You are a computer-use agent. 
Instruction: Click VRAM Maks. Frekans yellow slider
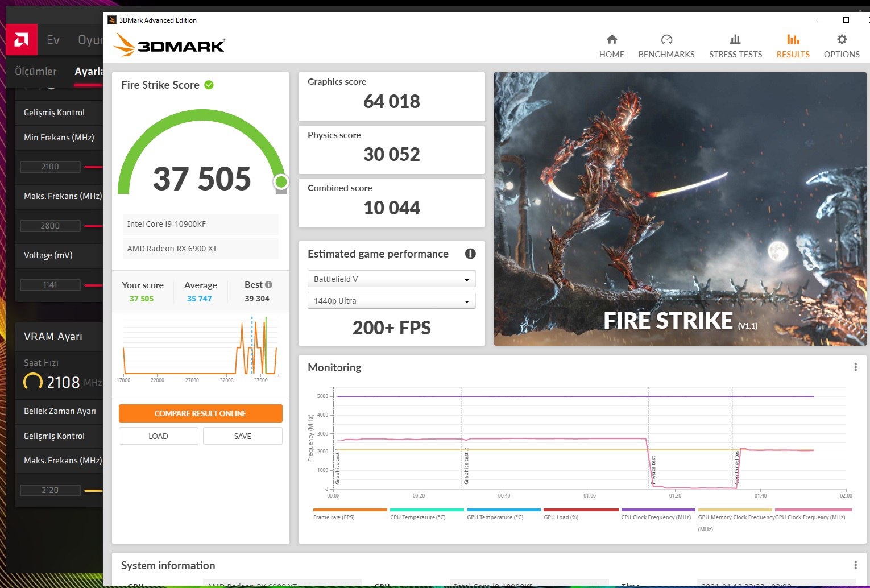tap(93, 490)
